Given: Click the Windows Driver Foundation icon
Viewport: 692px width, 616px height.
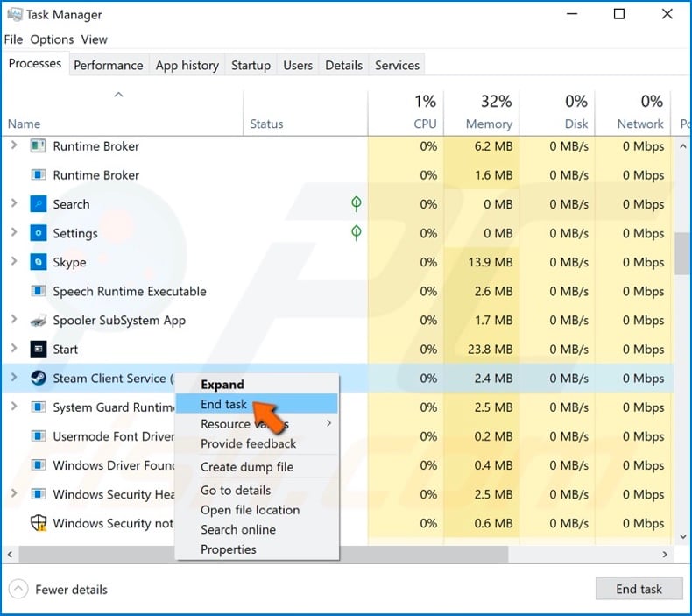Looking at the screenshot, I should [39, 465].
